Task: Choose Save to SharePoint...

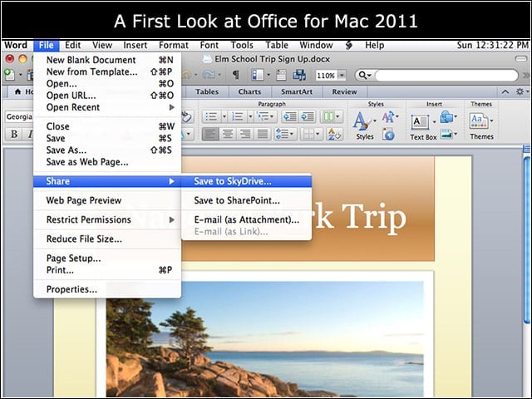Action: click(246, 200)
